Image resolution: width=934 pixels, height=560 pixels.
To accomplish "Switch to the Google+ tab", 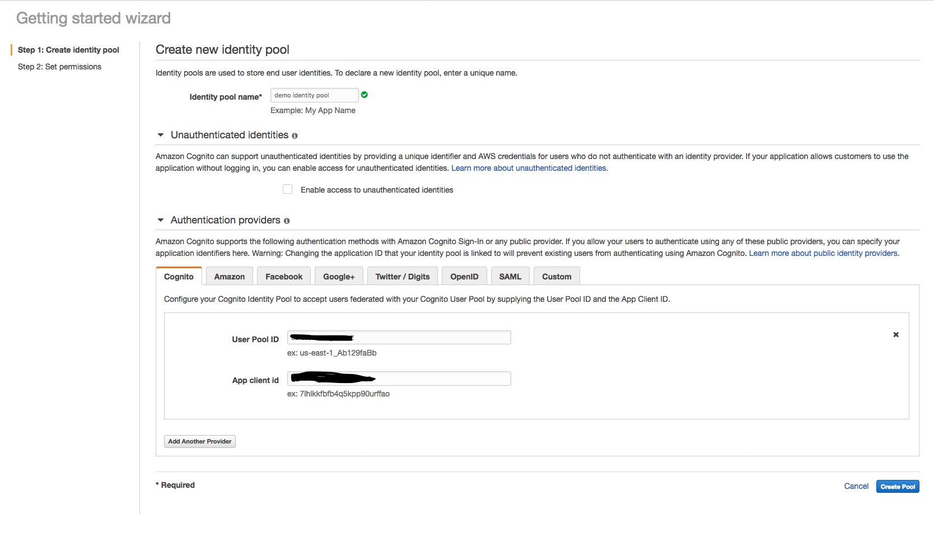I will point(339,276).
